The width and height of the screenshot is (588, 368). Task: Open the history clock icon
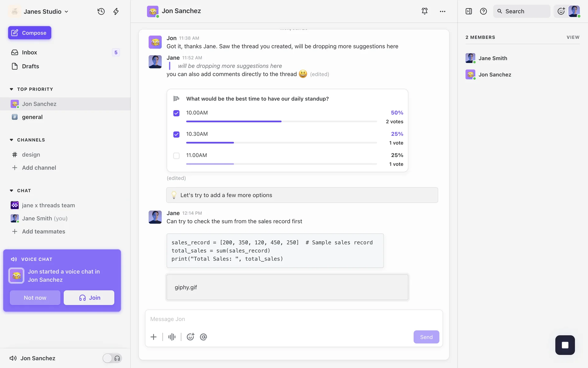click(x=101, y=11)
